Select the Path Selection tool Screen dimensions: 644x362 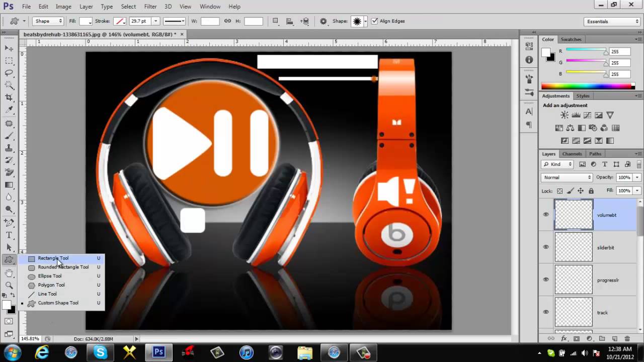[9, 247]
